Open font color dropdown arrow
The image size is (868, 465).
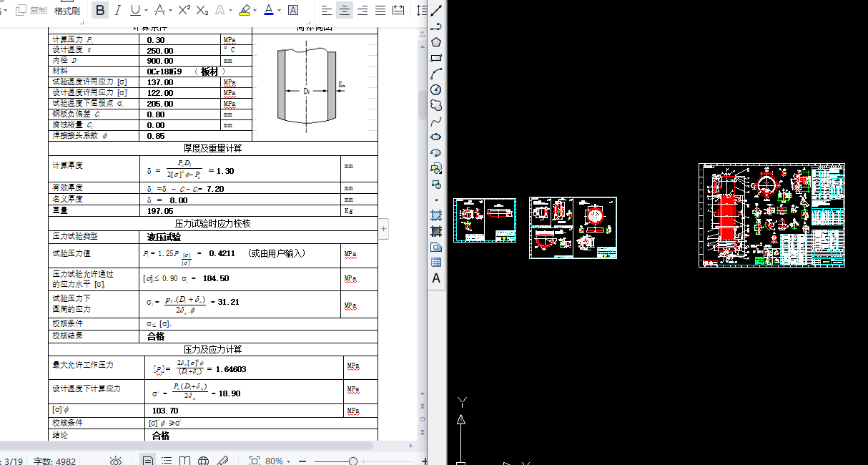click(278, 10)
